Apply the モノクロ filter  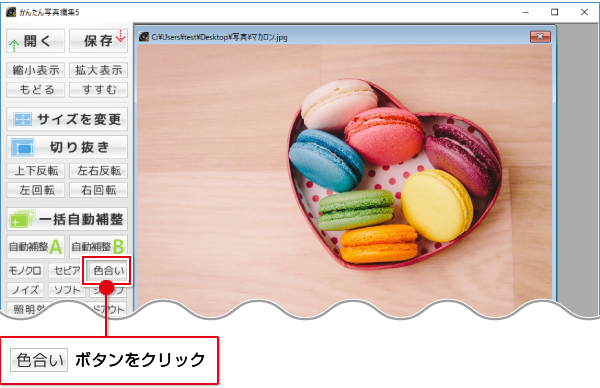point(25,271)
